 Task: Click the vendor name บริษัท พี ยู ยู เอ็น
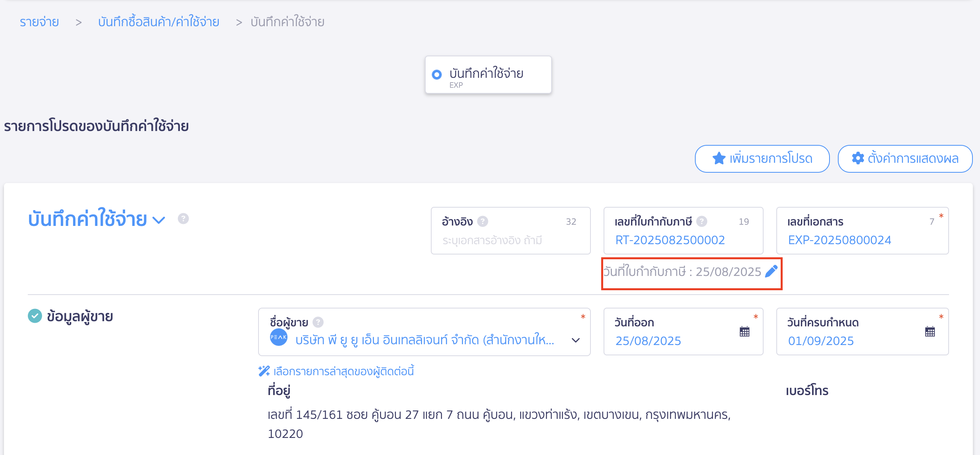point(425,340)
